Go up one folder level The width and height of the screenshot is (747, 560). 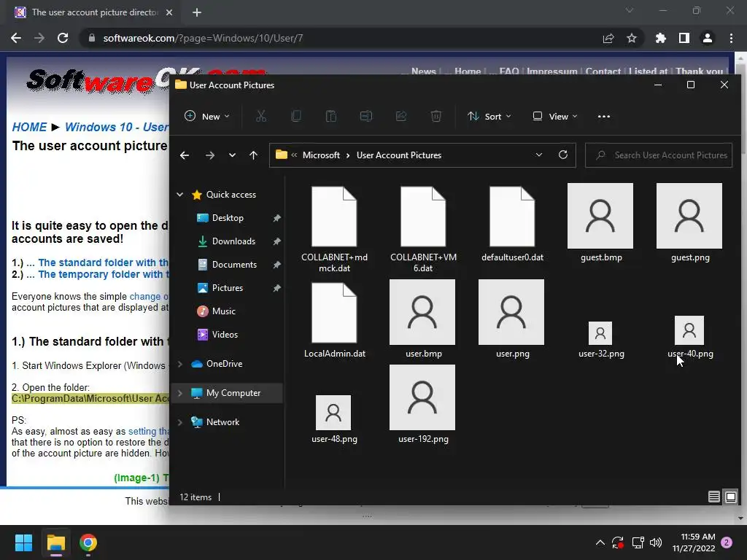click(253, 155)
